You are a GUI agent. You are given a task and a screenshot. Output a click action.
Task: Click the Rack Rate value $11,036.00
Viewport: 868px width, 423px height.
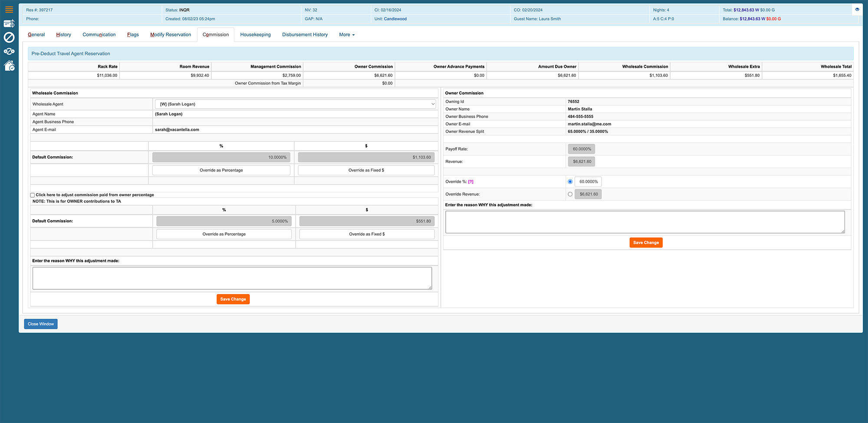(107, 76)
